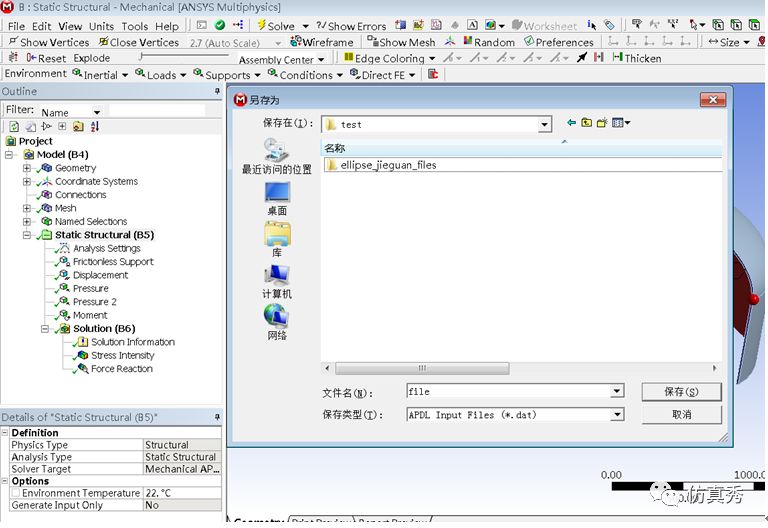
Task: Open the File menu
Action: tap(16, 26)
